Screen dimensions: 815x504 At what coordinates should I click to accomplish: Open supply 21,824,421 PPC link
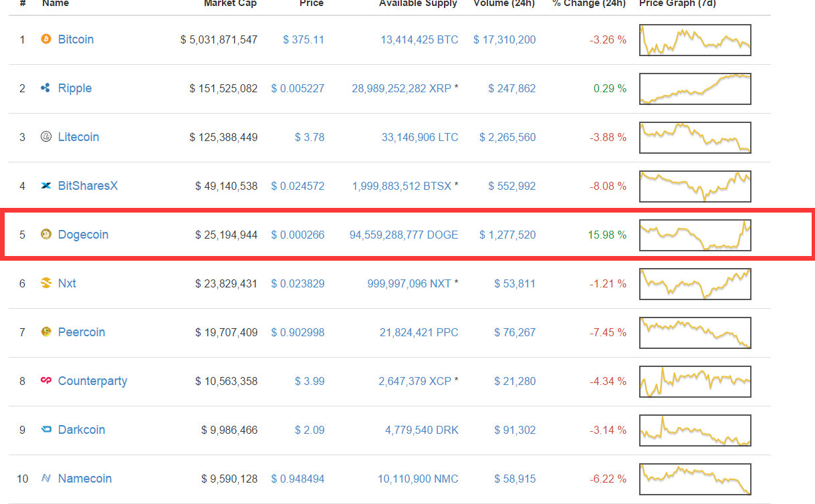[419, 332]
